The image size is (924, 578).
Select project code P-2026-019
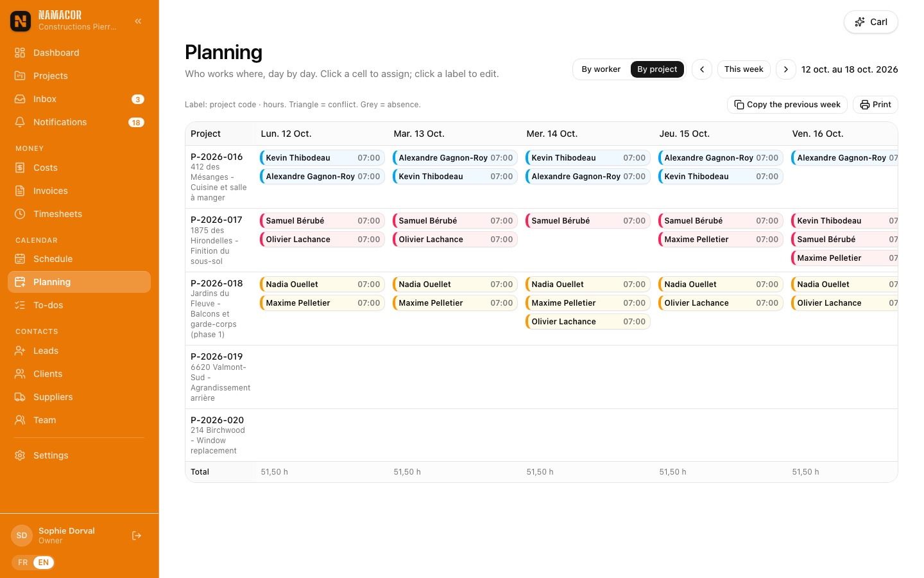point(217,356)
